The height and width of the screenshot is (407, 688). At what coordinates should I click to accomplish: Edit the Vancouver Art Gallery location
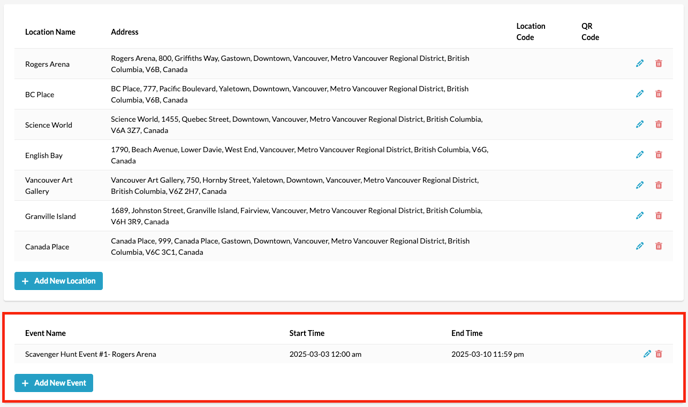tap(640, 186)
